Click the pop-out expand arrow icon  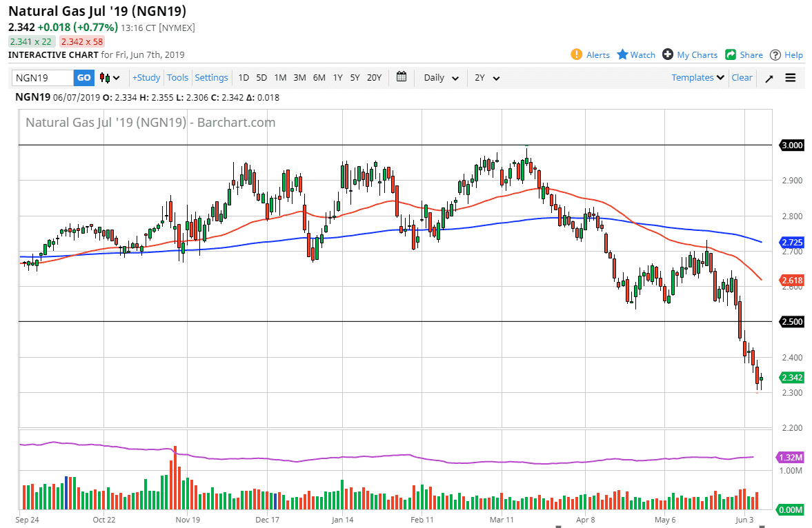(x=769, y=78)
